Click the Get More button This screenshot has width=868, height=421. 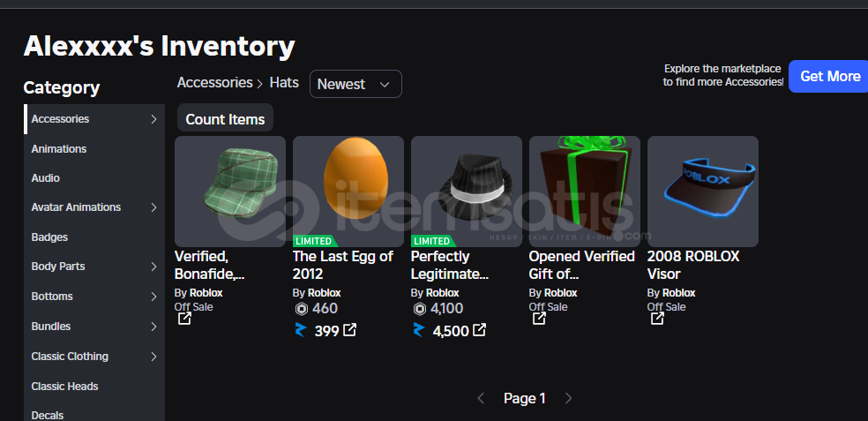click(x=829, y=77)
